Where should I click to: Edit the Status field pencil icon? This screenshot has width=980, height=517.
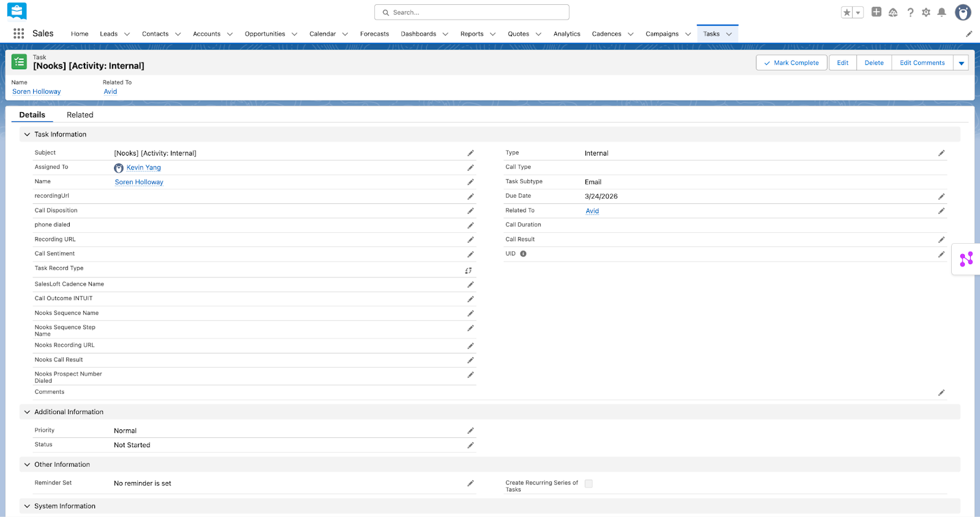tap(470, 445)
